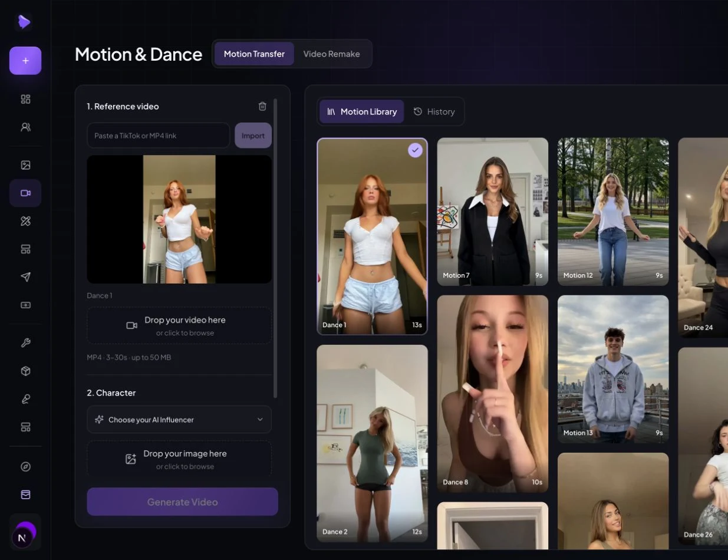Switch to the Motion Transfer tab

[254, 54]
